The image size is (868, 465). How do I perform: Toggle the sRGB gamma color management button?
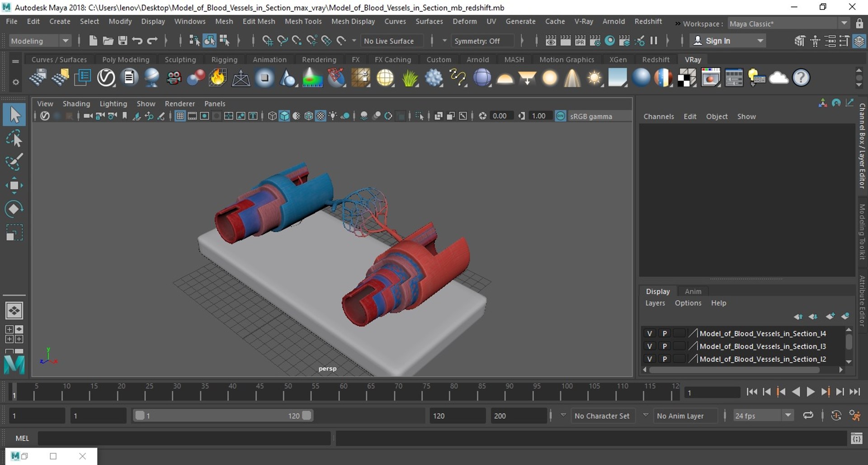click(561, 116)
